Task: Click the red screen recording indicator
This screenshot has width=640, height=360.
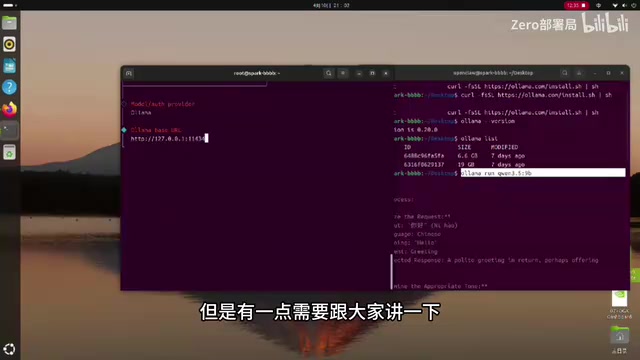Action: pos(576,5)
